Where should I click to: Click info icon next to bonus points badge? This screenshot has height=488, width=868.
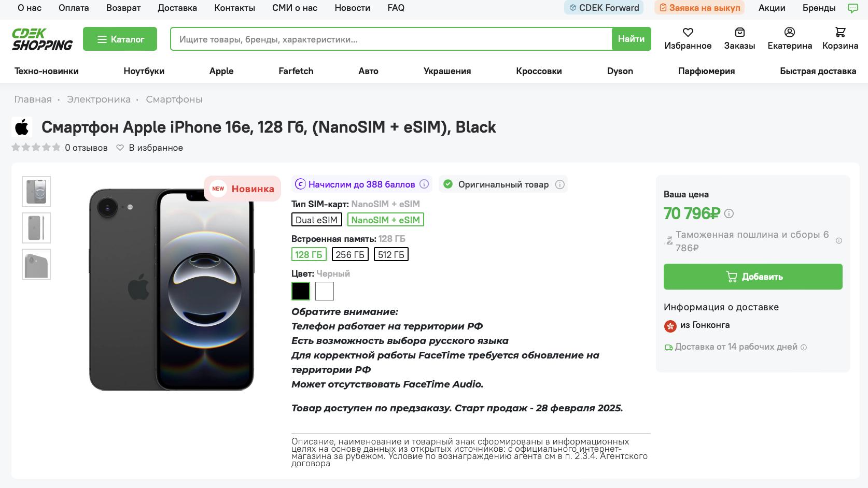click(x=424, y=184)
